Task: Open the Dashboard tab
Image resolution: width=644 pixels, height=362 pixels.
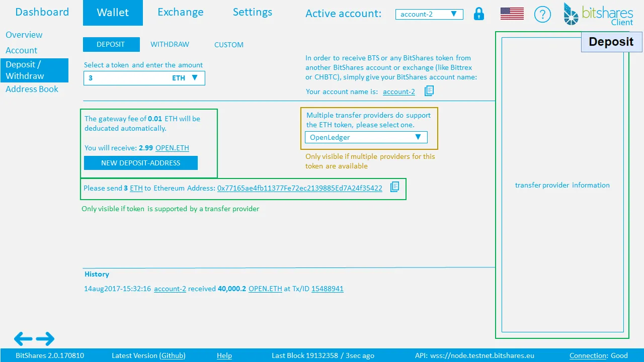Action: (x=42, y=12)
